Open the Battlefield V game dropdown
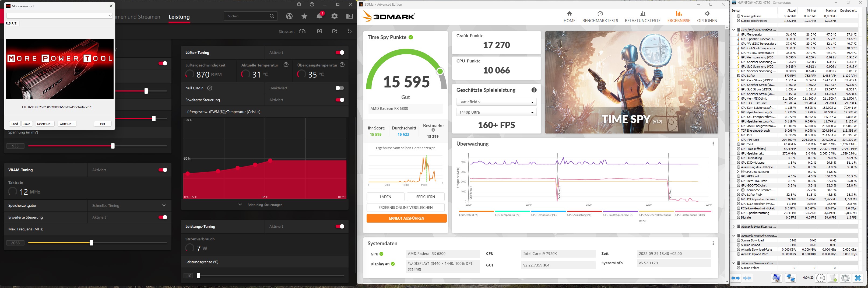This screenshot has width=868, height=288. pyautogui.click(x=496, y=102)
